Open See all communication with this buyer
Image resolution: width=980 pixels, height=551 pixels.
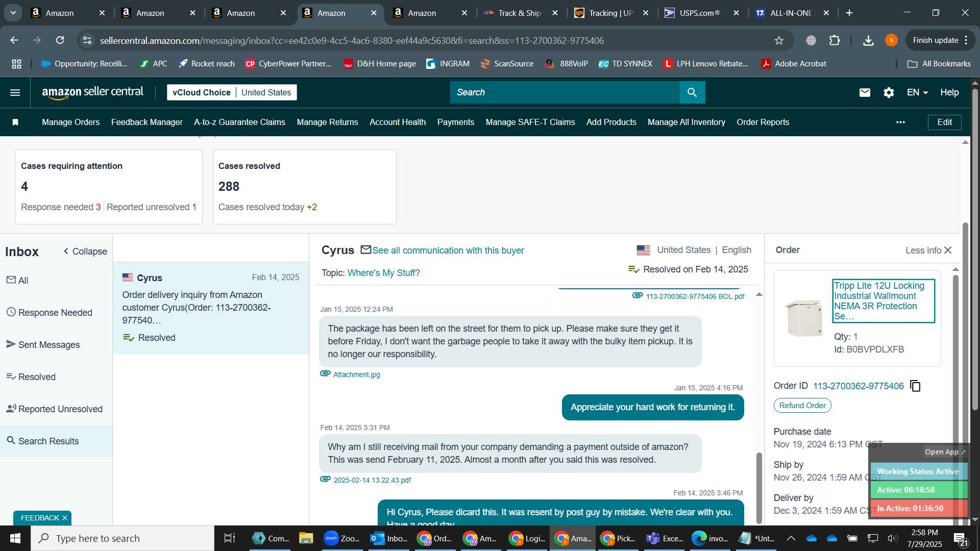448,251
